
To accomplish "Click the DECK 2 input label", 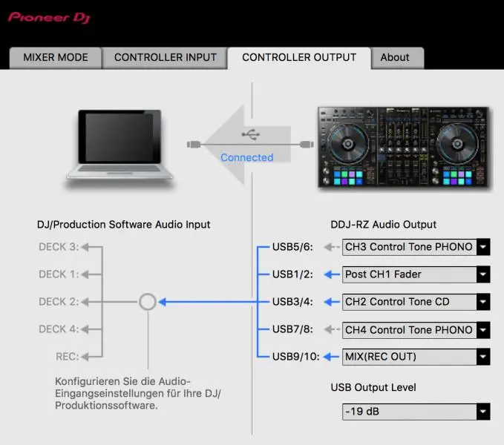I will (59, 302).
